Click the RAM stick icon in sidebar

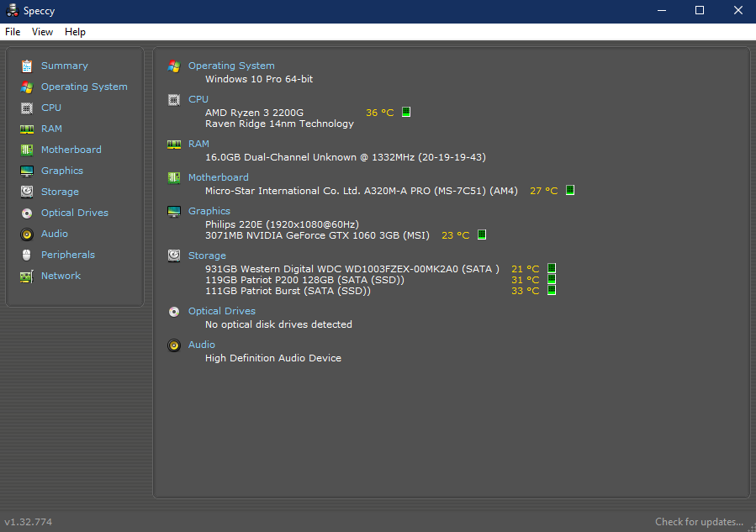(x=26, y=129)
